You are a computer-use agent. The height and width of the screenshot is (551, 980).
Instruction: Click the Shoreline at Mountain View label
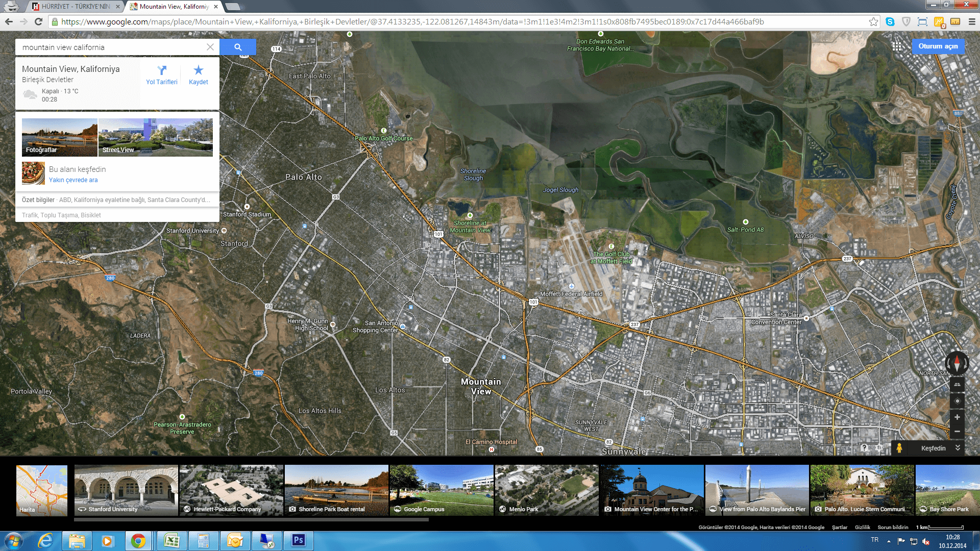point(470,227)
